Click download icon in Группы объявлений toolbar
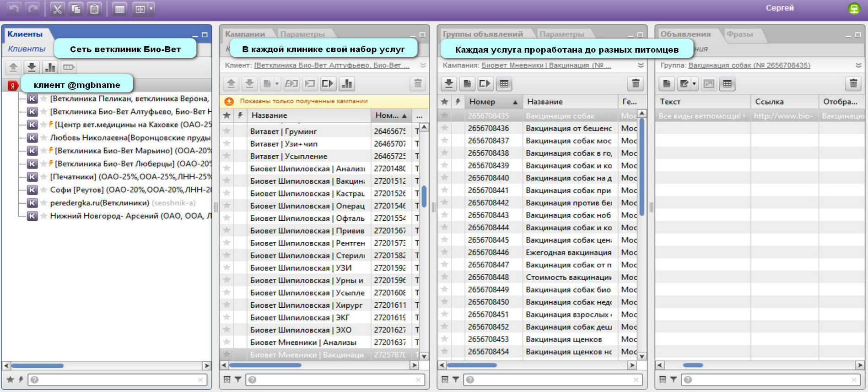868x392 pixels. 449,84
